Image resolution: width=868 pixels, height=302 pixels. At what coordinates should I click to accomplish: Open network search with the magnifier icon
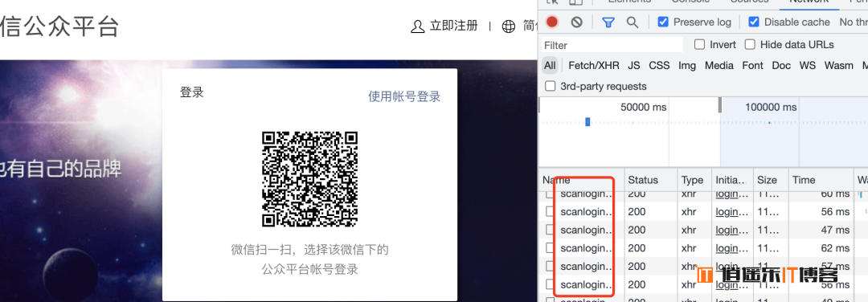point(633,22)
